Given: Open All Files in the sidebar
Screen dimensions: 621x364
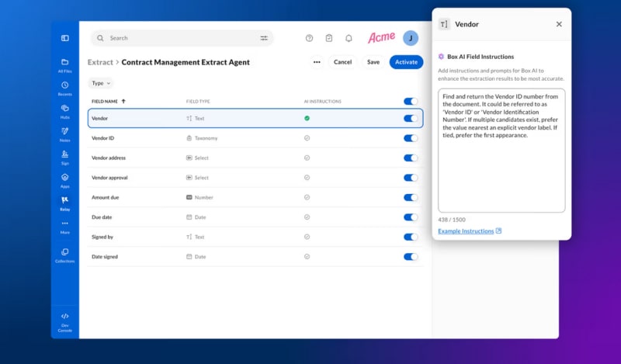Looking at the screenshot, I should [65, 64].
